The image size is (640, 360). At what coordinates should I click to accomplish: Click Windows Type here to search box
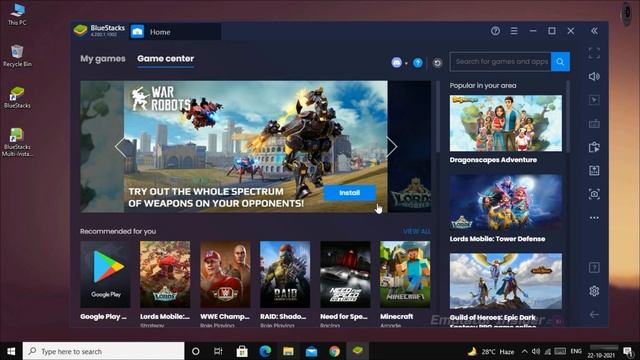pos(103,351)
